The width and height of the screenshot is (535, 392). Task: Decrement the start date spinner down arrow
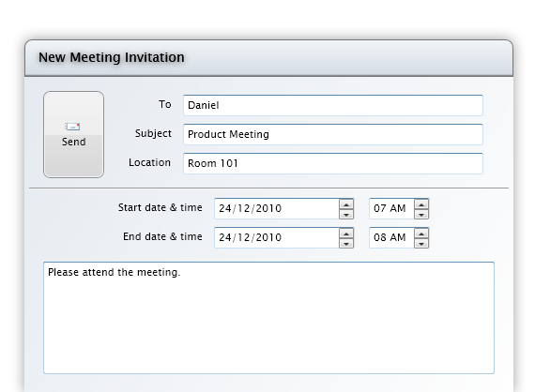click(346, 214)
